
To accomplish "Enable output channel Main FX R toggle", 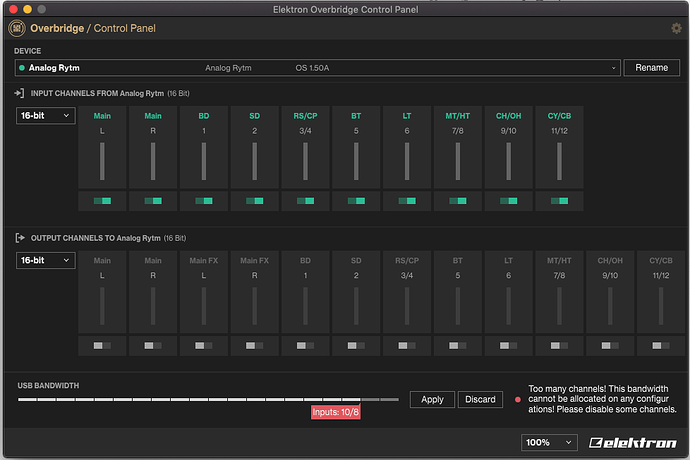I will pyautogui.click(x=255, y=346).
